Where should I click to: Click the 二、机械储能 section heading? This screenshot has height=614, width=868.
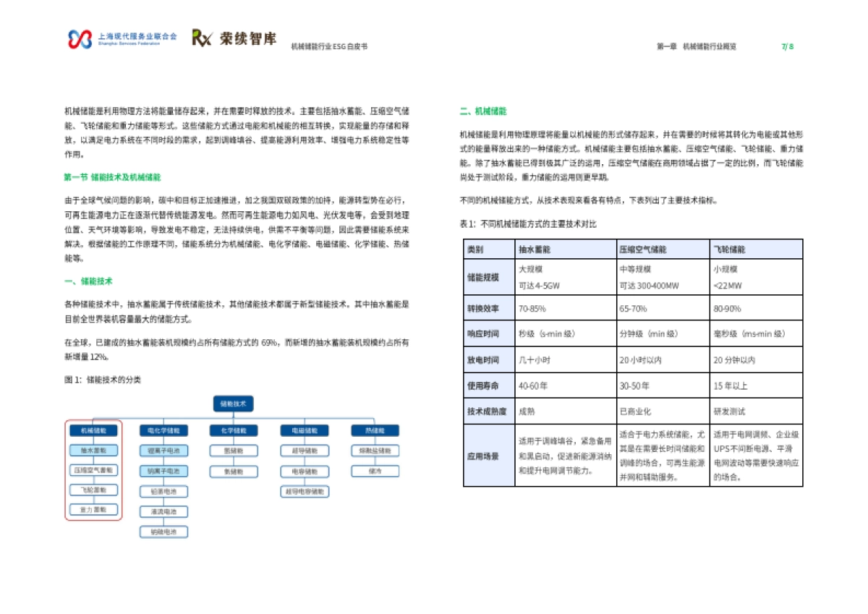[483, 110]
